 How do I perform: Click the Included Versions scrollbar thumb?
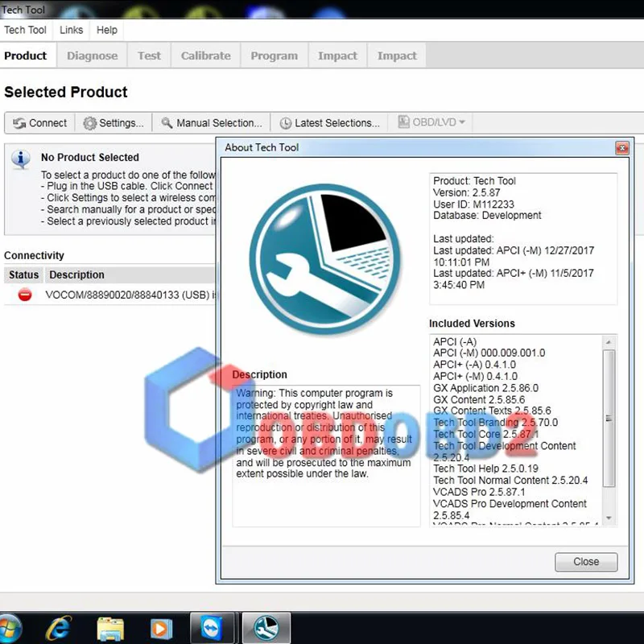tap(609, 418)
